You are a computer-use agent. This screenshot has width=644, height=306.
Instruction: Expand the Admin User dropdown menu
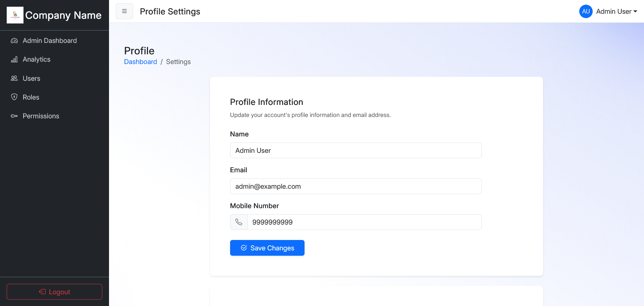pyautogui.click(x=616, y=11)
